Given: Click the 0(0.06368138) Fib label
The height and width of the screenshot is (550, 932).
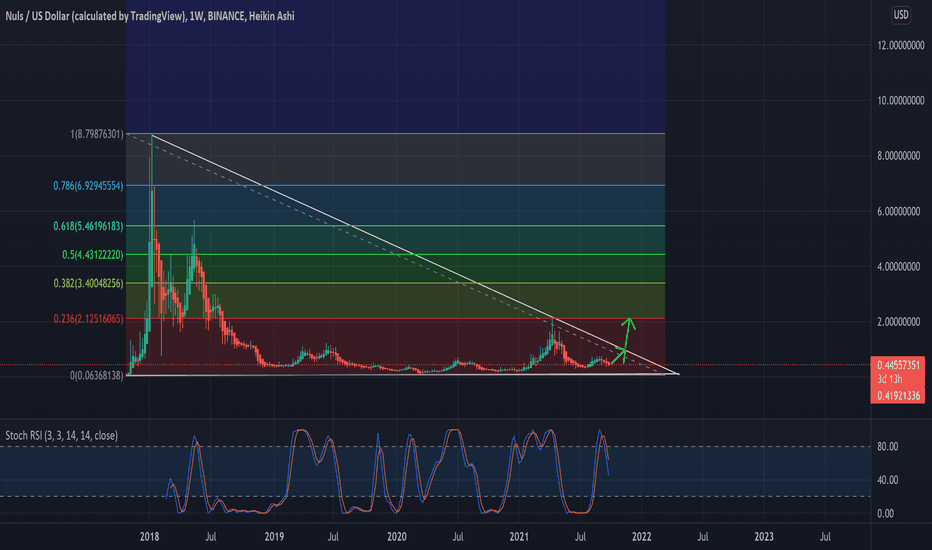Looking at the screenshot, I should click(97, 375).
